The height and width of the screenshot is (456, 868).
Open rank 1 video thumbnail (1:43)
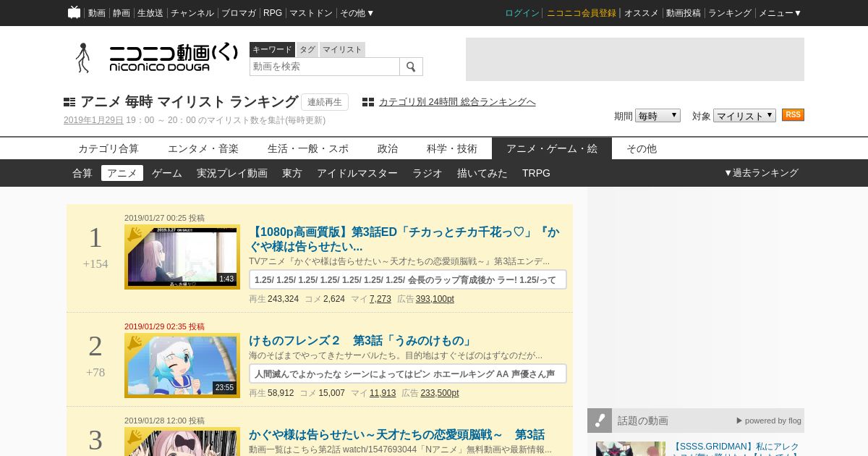coord(182,257)
